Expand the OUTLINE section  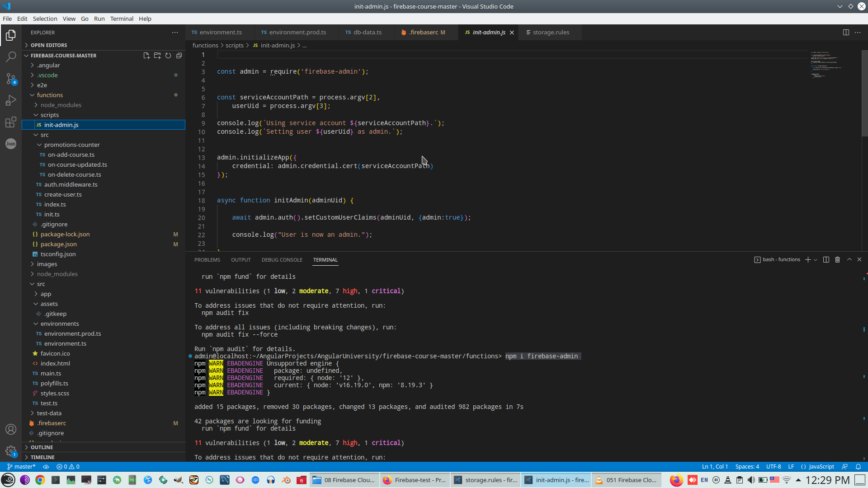(x=42, y=447)
